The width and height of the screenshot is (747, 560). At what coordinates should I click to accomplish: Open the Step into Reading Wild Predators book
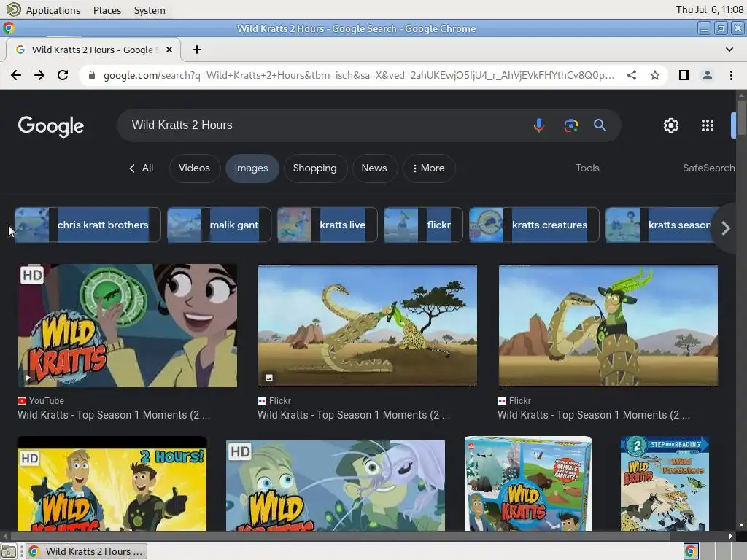tap(665, 483)
